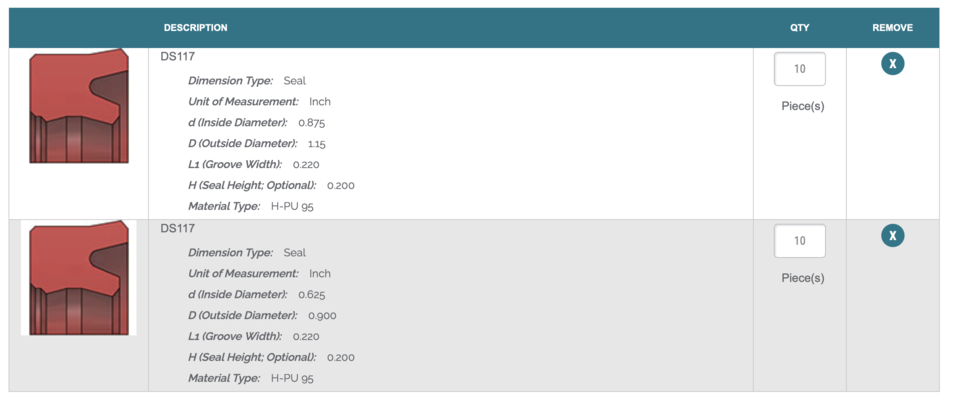
Task: Select the 0.625 inside diameter value
Action: 312,295
